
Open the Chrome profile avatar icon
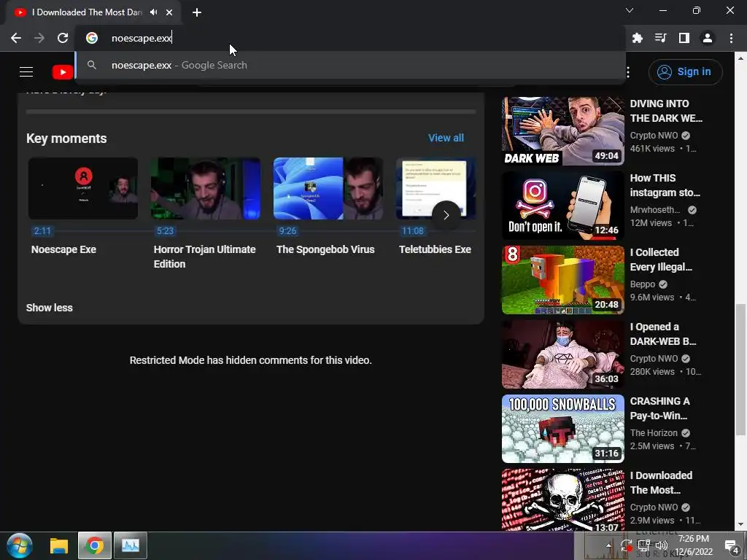(x=708, y=38)
